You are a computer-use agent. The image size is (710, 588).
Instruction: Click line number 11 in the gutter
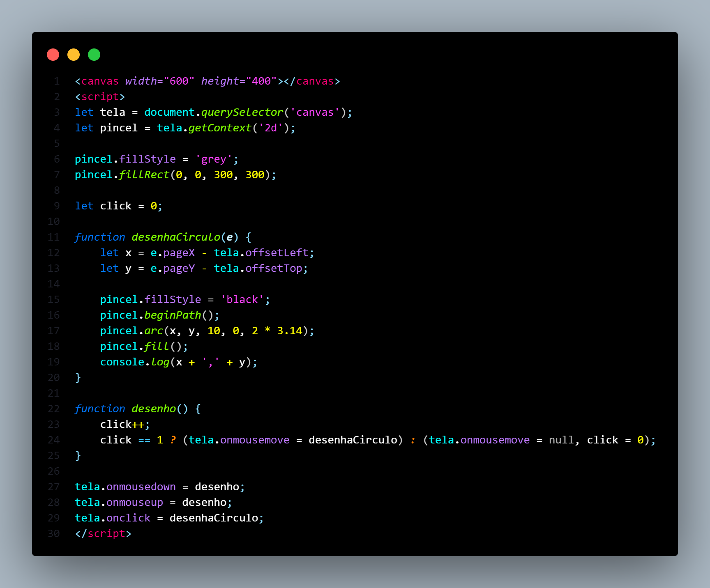click(54, 237)
